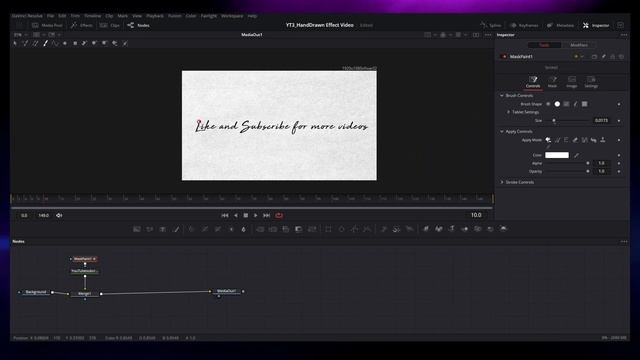Select the Background node
Viewport: 640px width, 360px height.
[x=36, y=292]
